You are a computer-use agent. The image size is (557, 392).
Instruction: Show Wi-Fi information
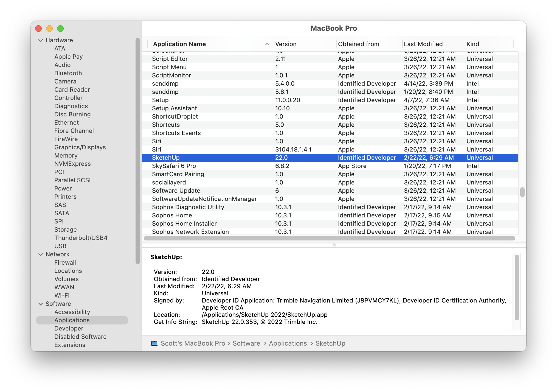[62, 296]
